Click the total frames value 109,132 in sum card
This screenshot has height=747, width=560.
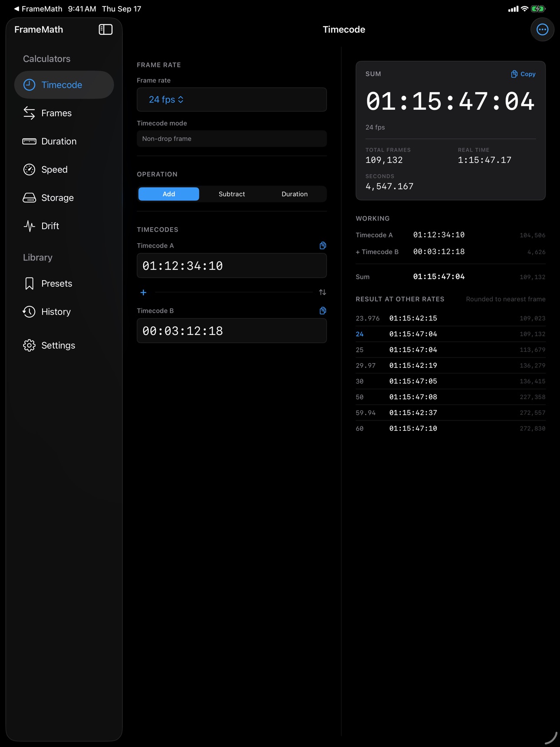click(384, 160)
